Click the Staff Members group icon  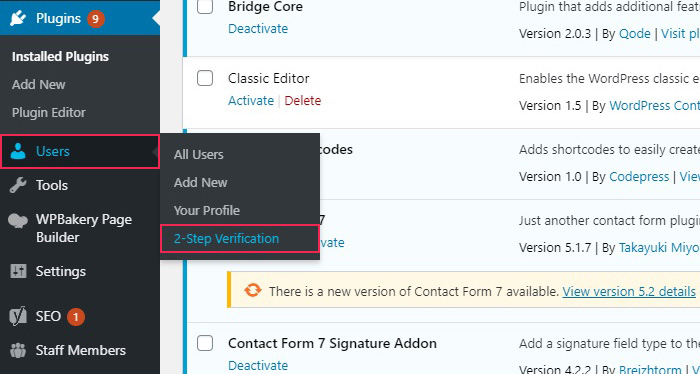[18, 350]
